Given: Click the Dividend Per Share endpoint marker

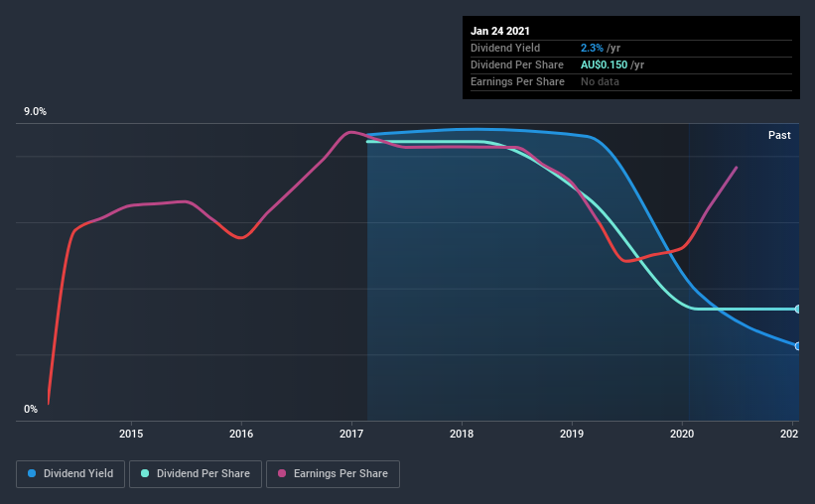Looking at the screenshot, I should tap(797, 310).
